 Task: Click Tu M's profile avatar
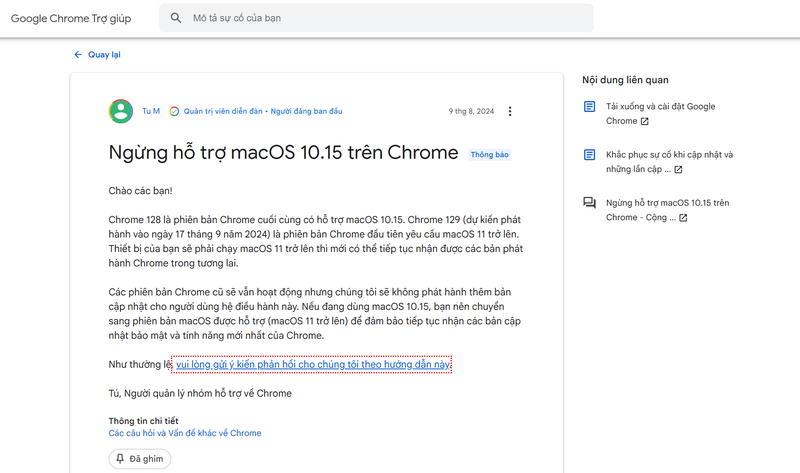[121, 111]
